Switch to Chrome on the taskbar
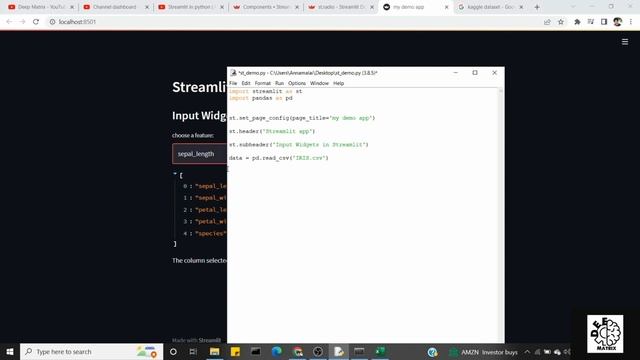The height and width of the screenshot is (360, 640). [x=298, y=351]
